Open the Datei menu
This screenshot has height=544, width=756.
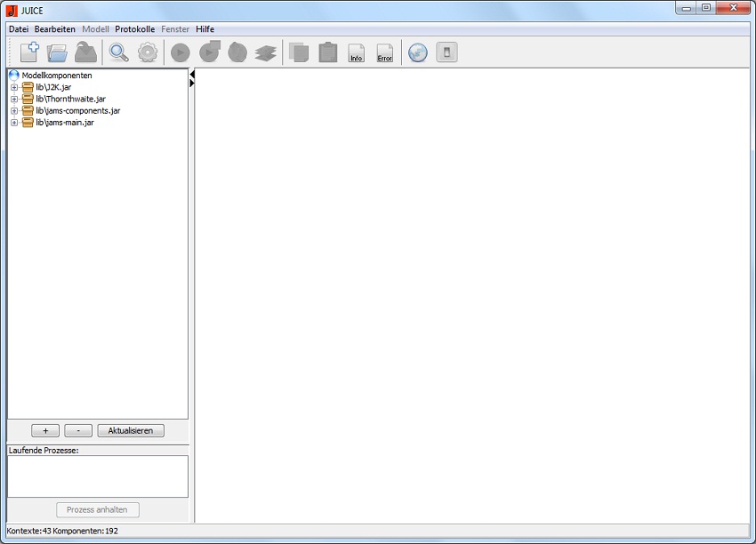click(x=19, y=29)
